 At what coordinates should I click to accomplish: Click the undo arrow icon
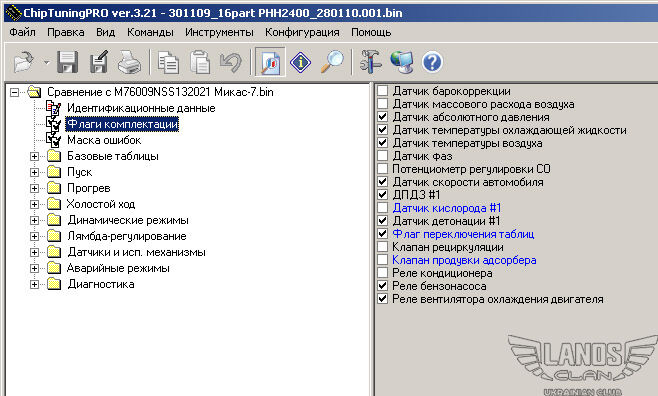tap(230, 62)
